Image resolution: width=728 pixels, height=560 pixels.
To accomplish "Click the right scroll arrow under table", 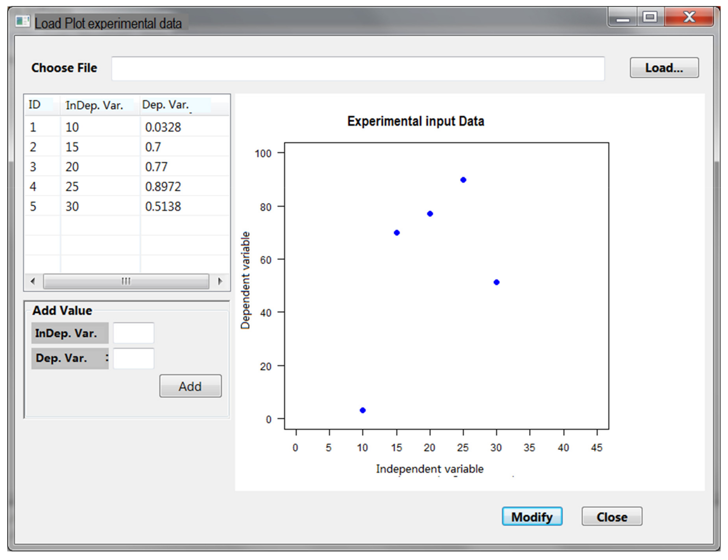I will coord(220,281).
